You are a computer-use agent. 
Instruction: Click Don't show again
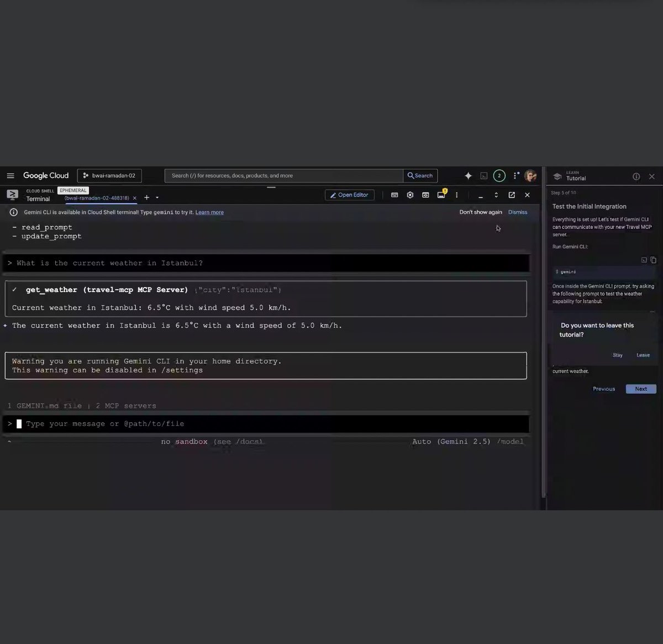point(481,212)
